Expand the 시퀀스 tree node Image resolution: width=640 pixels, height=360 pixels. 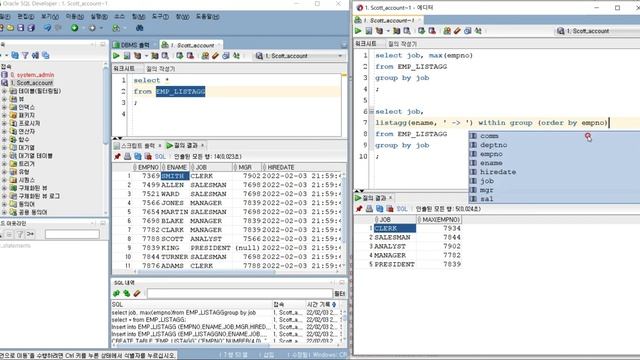pos(4,180)
